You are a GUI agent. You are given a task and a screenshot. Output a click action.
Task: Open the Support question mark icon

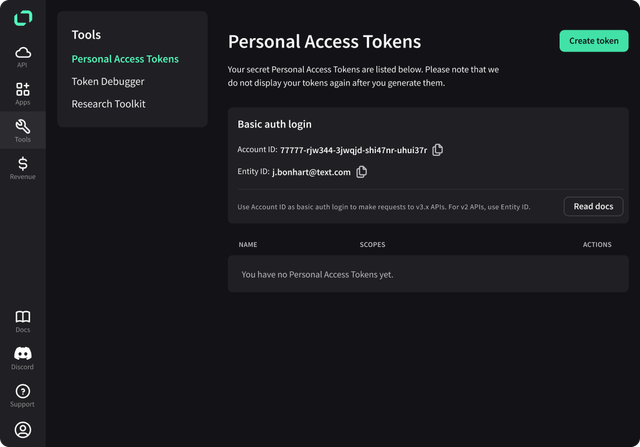tap(23, 391)
